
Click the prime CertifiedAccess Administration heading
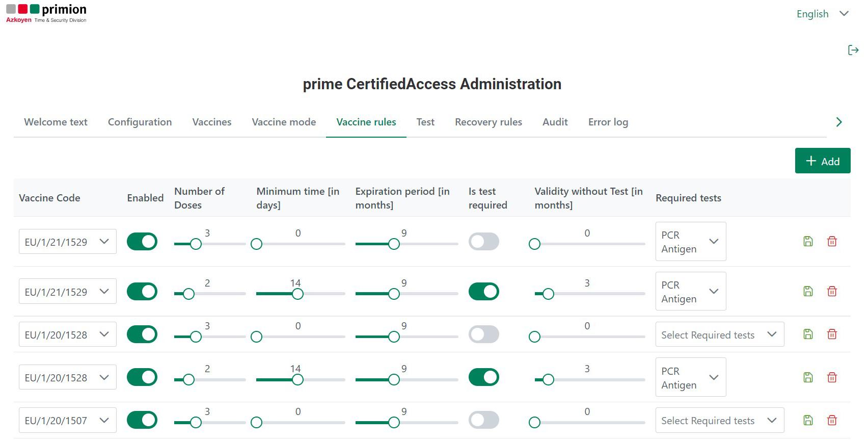pos(432,84)
